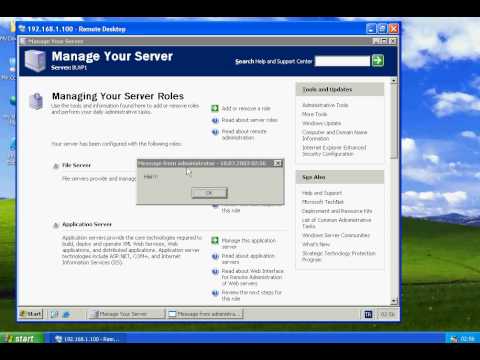The height and width of the screenshot is (360, 480).
Task: Launch Internet Explorer from remote quick launch
Action: tap(66, 314)
